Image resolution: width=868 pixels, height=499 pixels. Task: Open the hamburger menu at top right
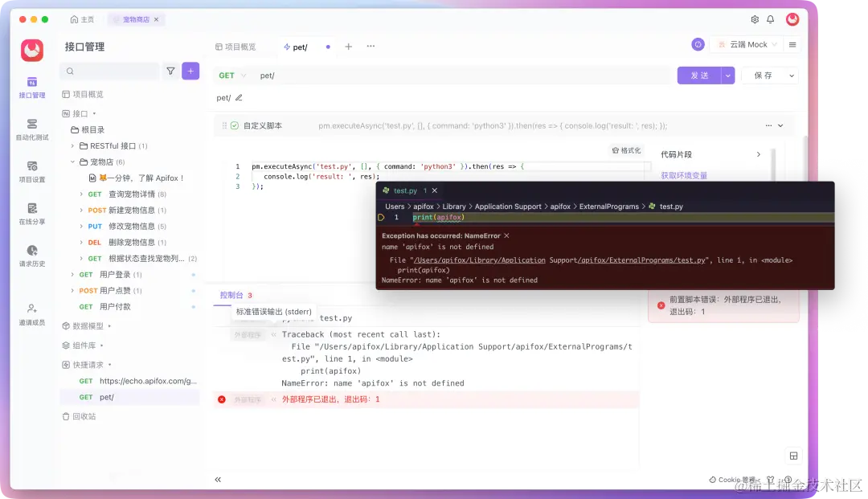tap(792, 45)
